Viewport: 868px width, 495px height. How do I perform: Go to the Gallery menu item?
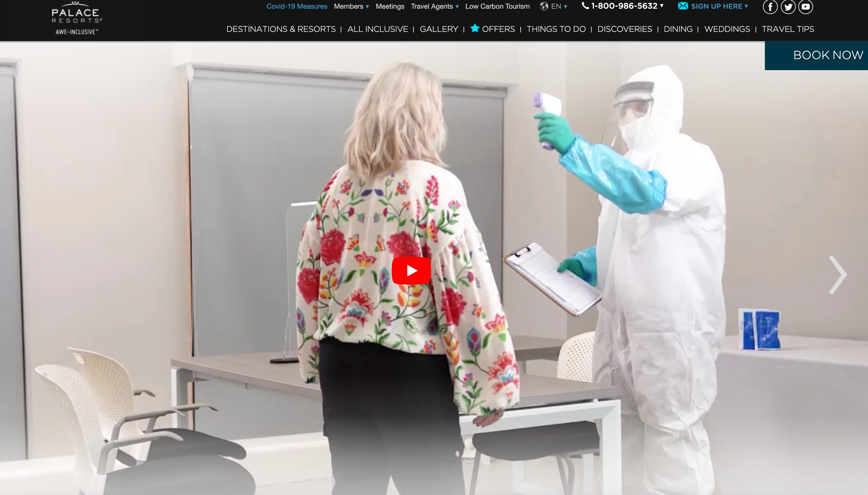tap(439, 29)
